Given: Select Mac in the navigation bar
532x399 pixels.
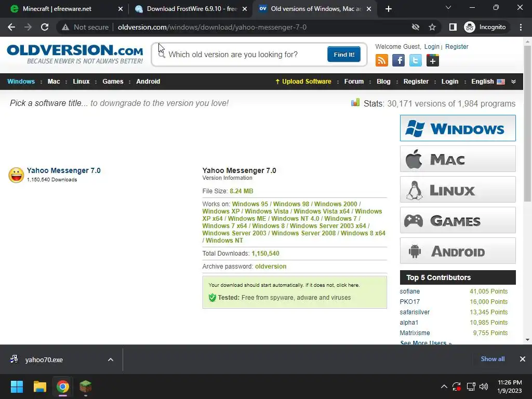Looking at the screenshot, I should click(x=54, y=82).
